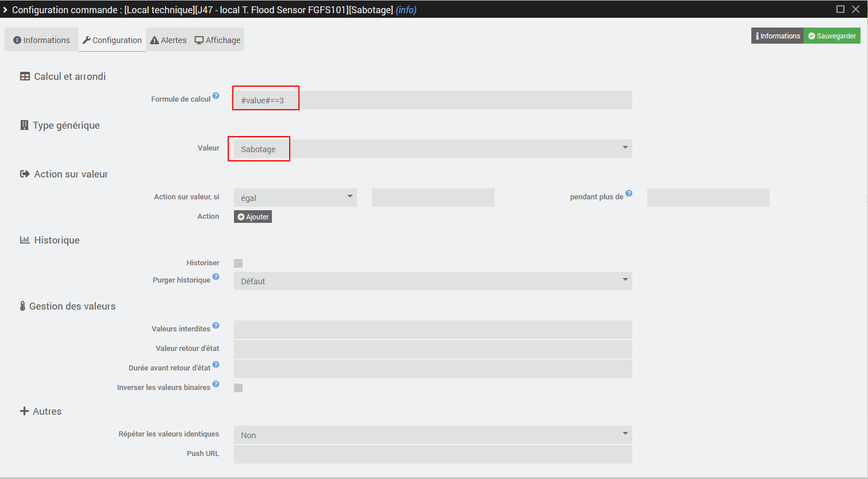Click the Sauvegarder button
Screen dimensions: 868x479
(x=832, y=36)
